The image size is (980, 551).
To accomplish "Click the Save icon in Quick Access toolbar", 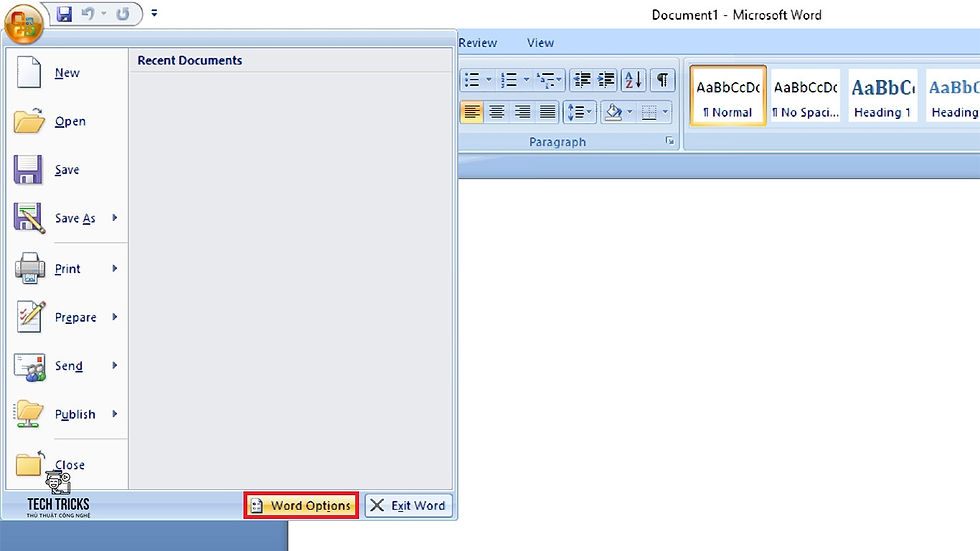I will [64, 14].
